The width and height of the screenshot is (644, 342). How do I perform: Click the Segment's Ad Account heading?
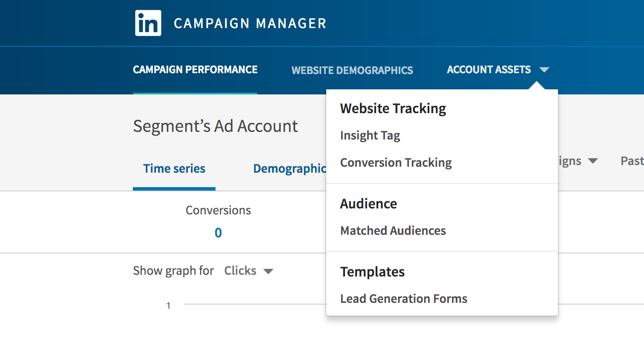[x=216, y=126]
